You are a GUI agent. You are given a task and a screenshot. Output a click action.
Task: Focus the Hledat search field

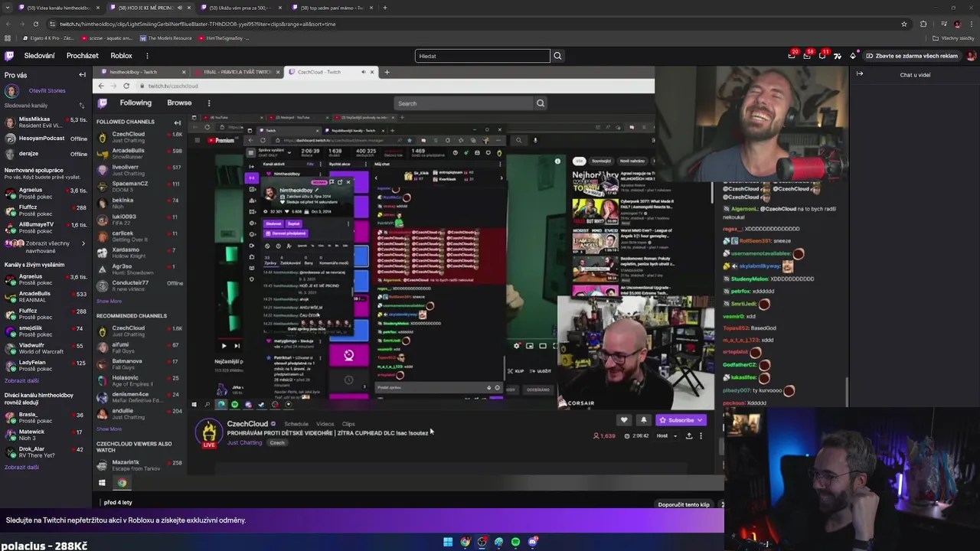click(482, 56)
